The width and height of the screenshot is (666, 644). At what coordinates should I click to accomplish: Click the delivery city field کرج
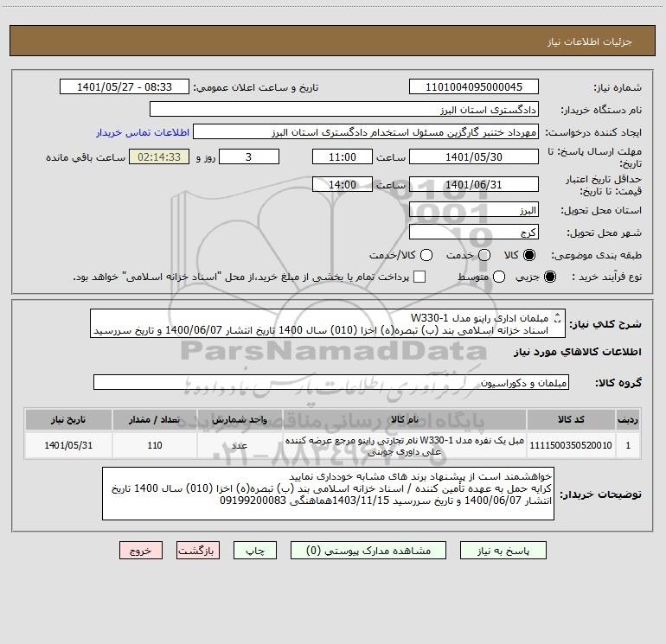click(x=474, y=232)
